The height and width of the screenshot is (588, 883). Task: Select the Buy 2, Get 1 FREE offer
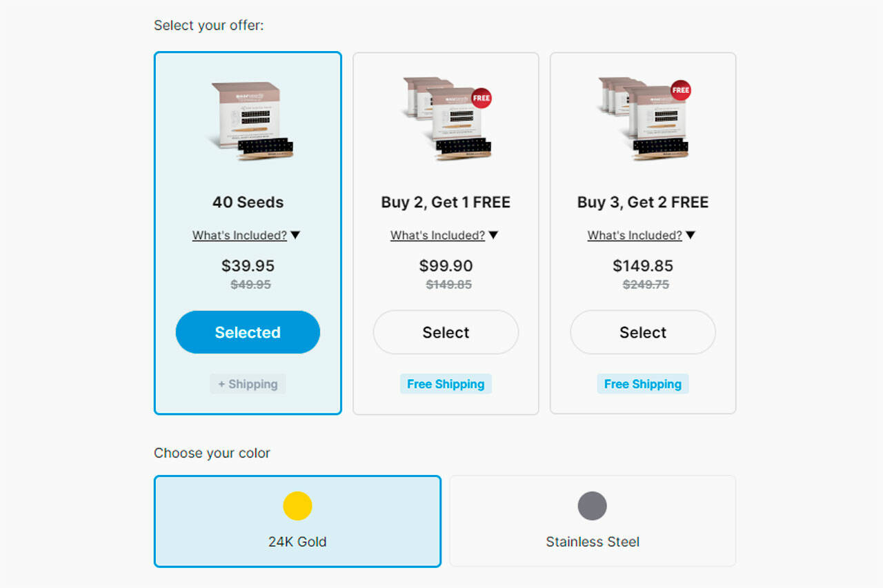pyautogui.click(x=446, y=332)
